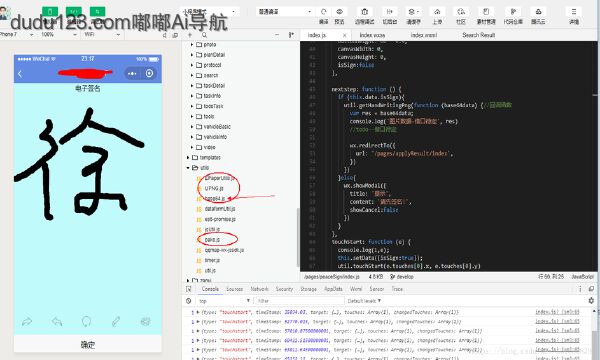
Task: Switch to the Network tab in devtools
Action: 259,289
